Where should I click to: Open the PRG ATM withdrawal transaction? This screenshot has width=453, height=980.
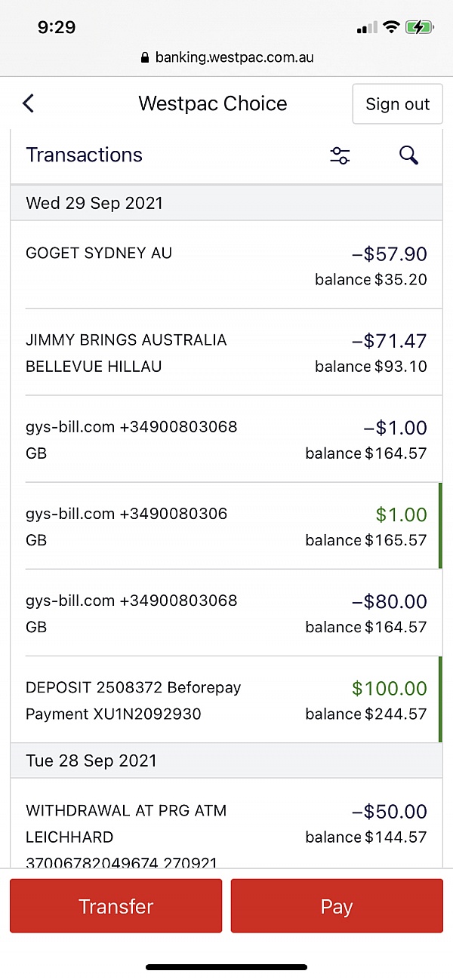[x=226, y=824]
